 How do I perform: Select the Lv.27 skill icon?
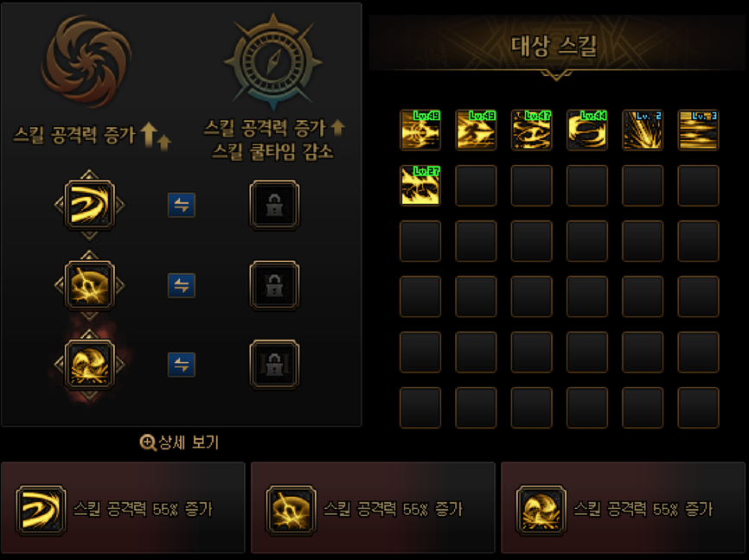tap(419, 185)
